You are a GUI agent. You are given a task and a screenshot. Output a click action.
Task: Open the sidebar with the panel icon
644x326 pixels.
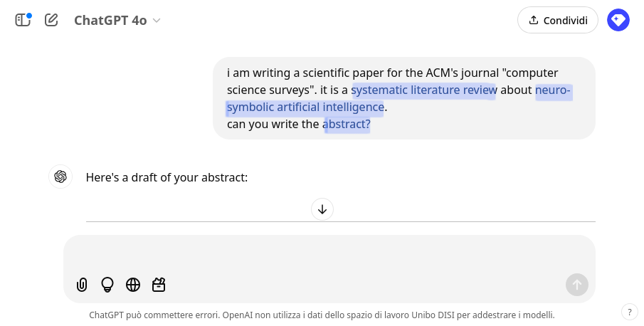[x=23, y=20]
